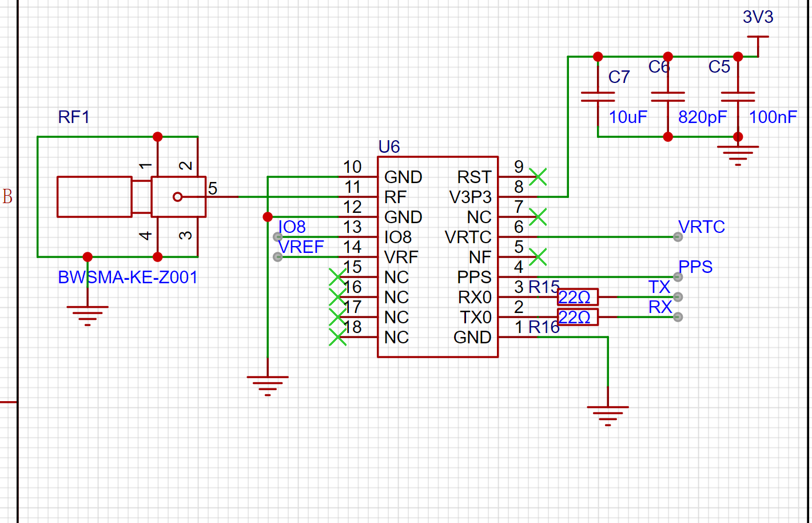
Task: Select the VREF net label
Action: coord(301,247)
